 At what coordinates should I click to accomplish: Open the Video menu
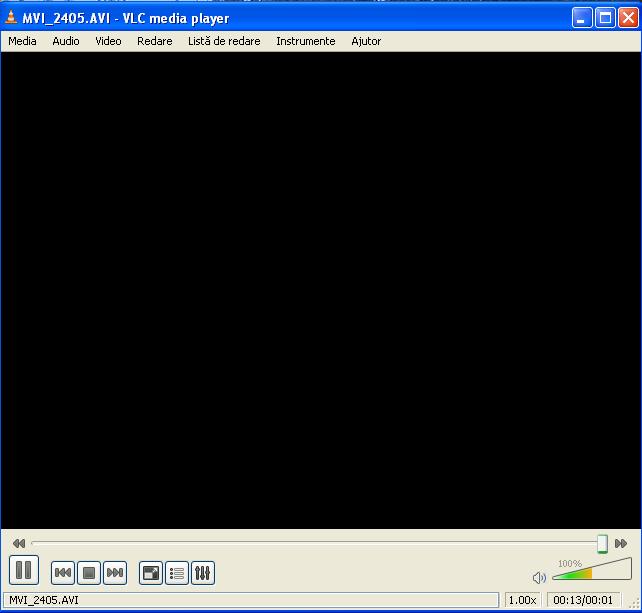point(109,41)
